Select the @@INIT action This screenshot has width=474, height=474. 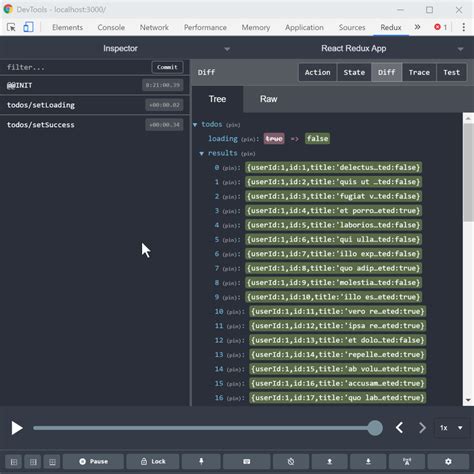(95, 85)
